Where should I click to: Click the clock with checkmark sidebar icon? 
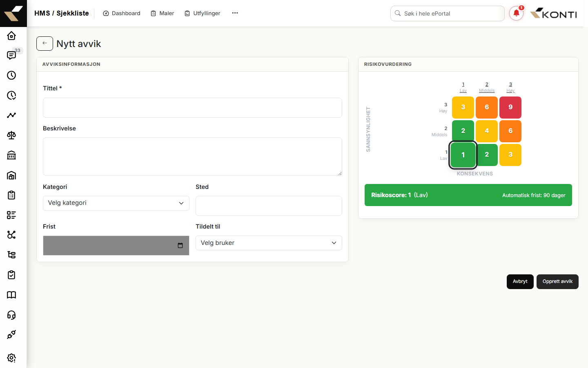11,95
